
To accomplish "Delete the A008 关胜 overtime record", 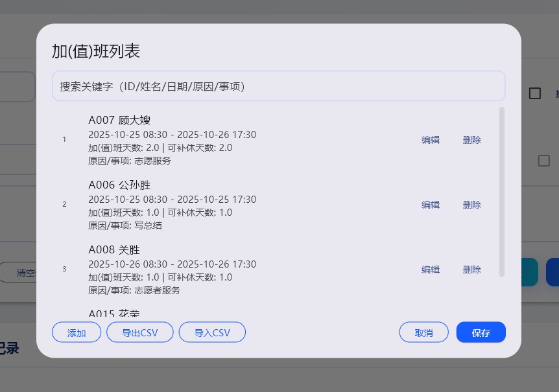I will pyautogui.click(x=471, y=270).
